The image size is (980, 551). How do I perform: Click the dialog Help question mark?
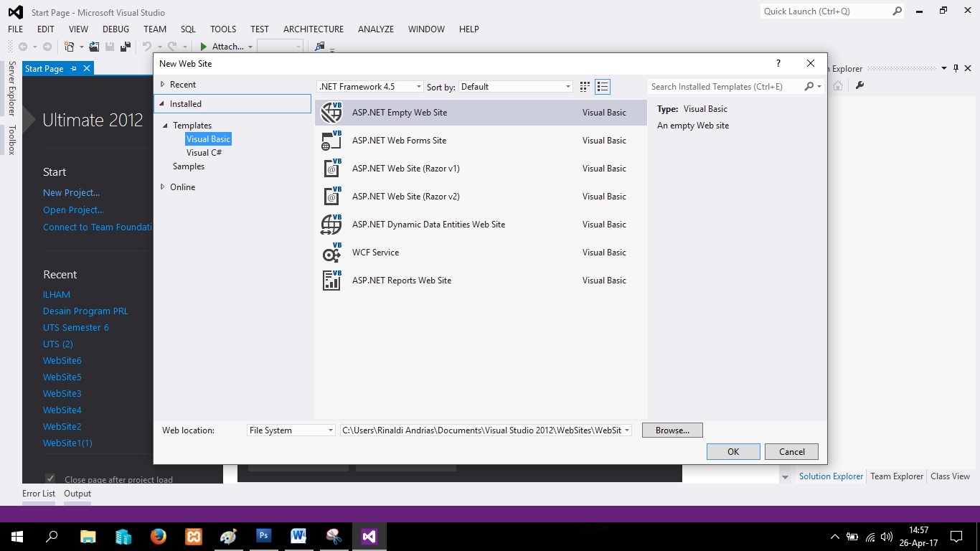(x=778, y=63)
